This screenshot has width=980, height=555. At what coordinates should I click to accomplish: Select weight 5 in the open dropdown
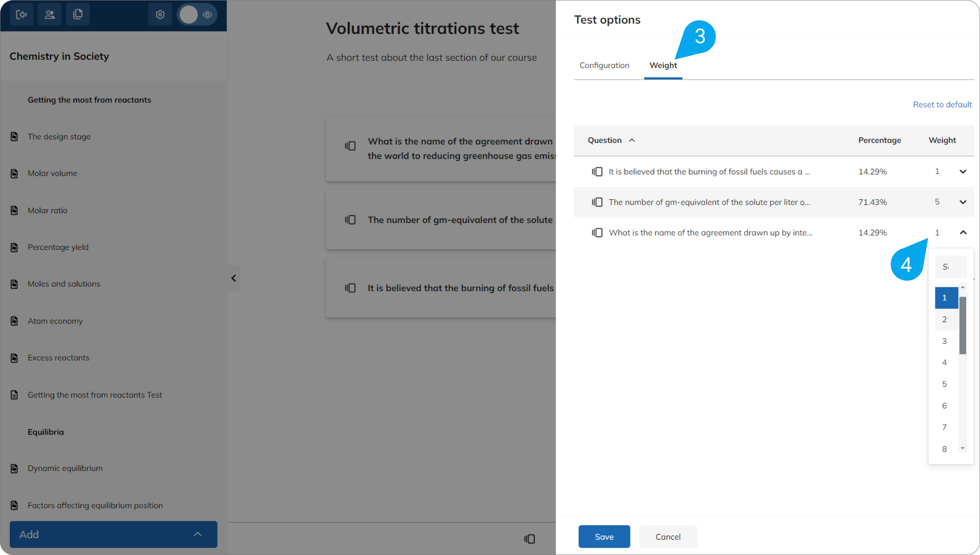[x=944, y=384]
